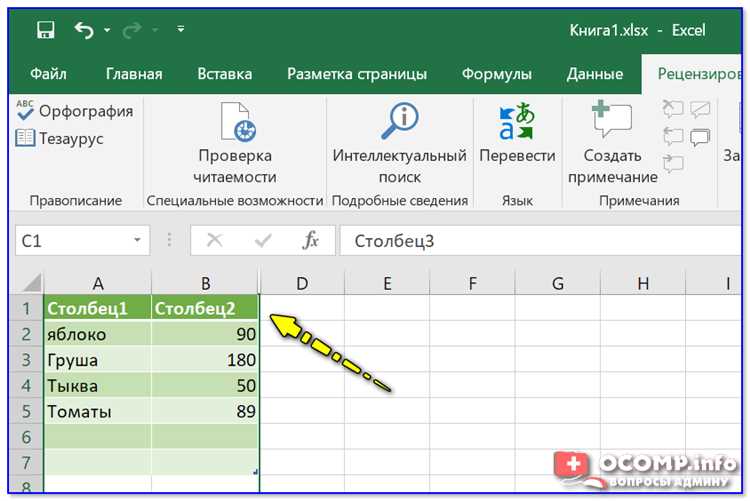Select row 5 header
This screenshot has width=750, height=501.
click(26, 411)
